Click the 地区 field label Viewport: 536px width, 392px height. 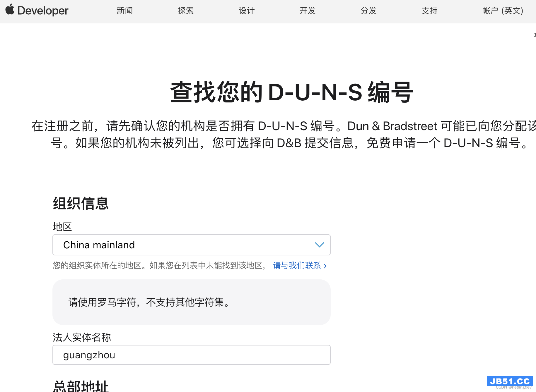click(x=62, y=227)
